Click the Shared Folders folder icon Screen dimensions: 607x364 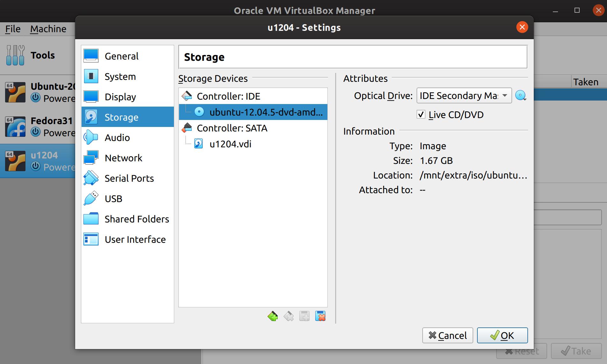91,219
